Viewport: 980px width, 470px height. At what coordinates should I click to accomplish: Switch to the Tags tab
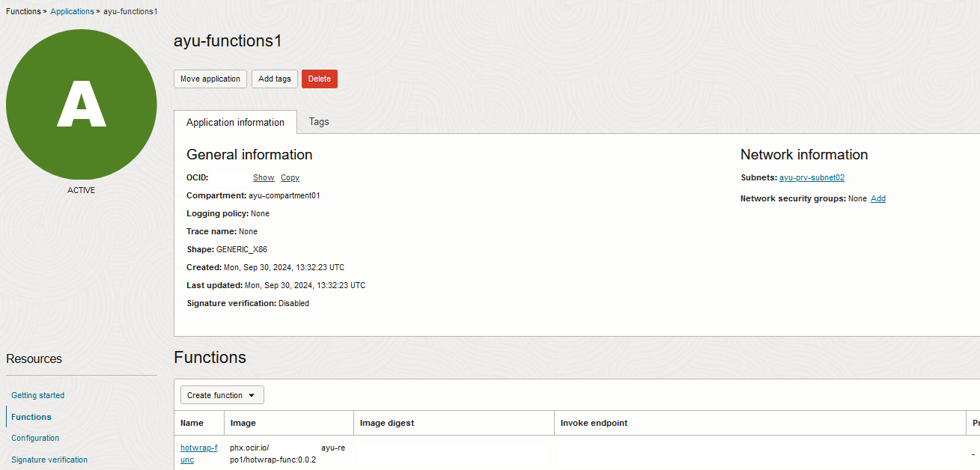(x=319, y=122)
